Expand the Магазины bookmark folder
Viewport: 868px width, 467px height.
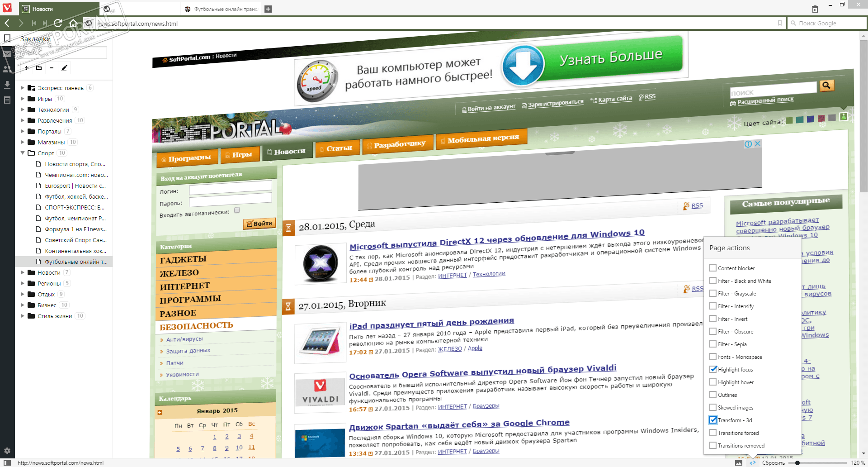coord(23,142)
